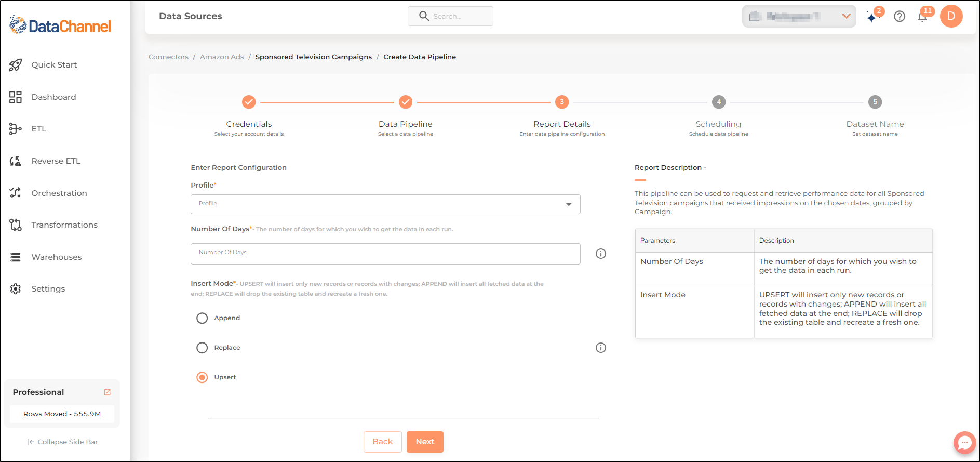
Task: Open Connectors breadcrumb link
Action: coord(168,57)
